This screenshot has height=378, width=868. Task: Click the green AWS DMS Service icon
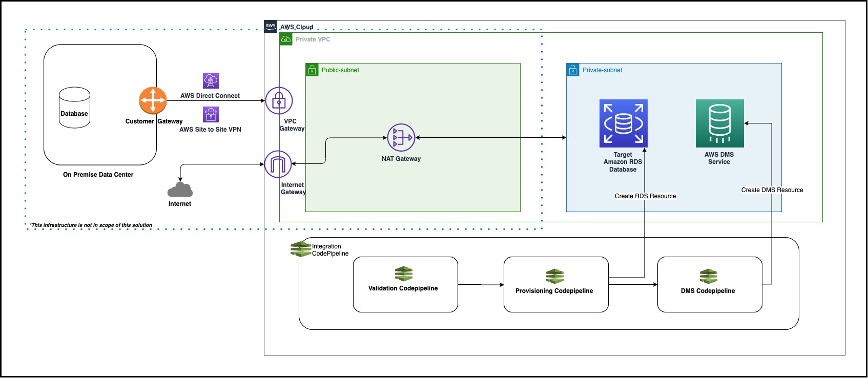click(x=719, y=123)
